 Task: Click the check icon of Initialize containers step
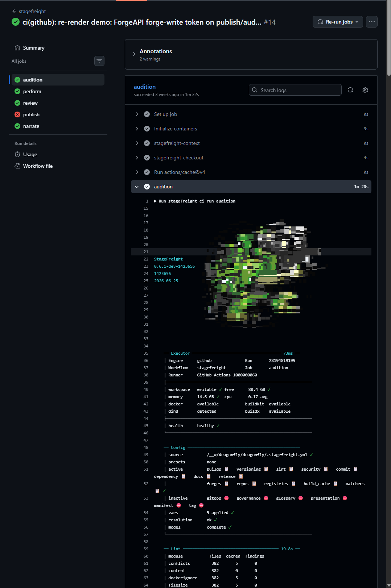coord(147,129)
